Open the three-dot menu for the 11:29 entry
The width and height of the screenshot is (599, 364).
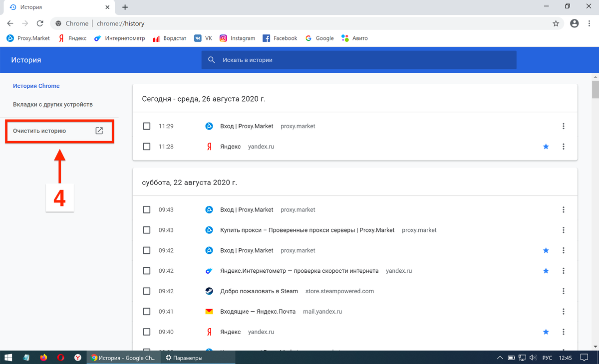pyautogui.click(x=563, y=126)
